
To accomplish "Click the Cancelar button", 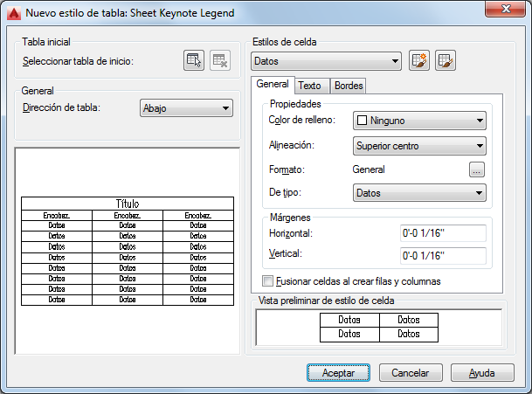I will (x=411, y=373).
